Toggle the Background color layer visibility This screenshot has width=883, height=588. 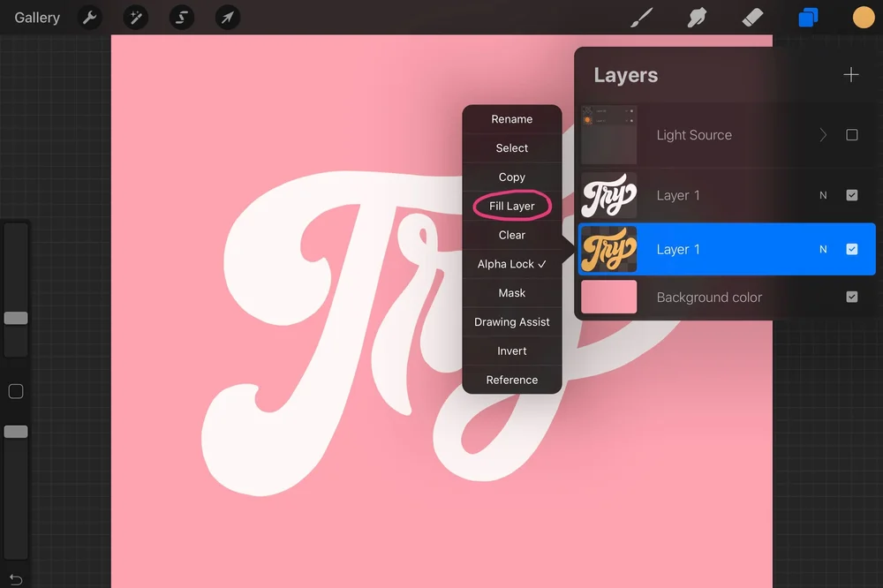tap(852, 297)
